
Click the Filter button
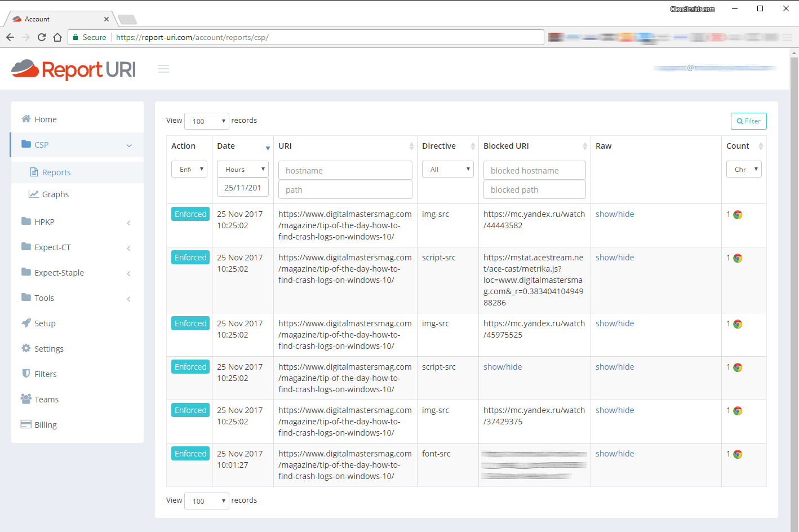(x=748, y=121)
